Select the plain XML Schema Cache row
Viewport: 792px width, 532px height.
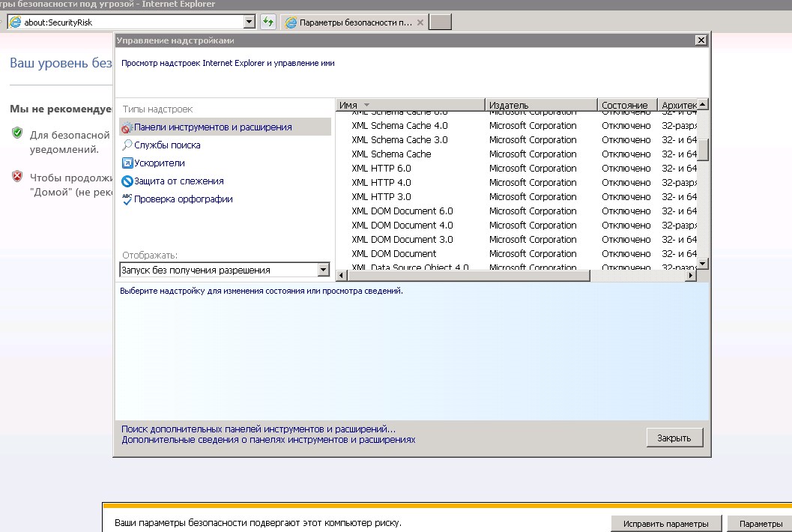coord(516,154)
